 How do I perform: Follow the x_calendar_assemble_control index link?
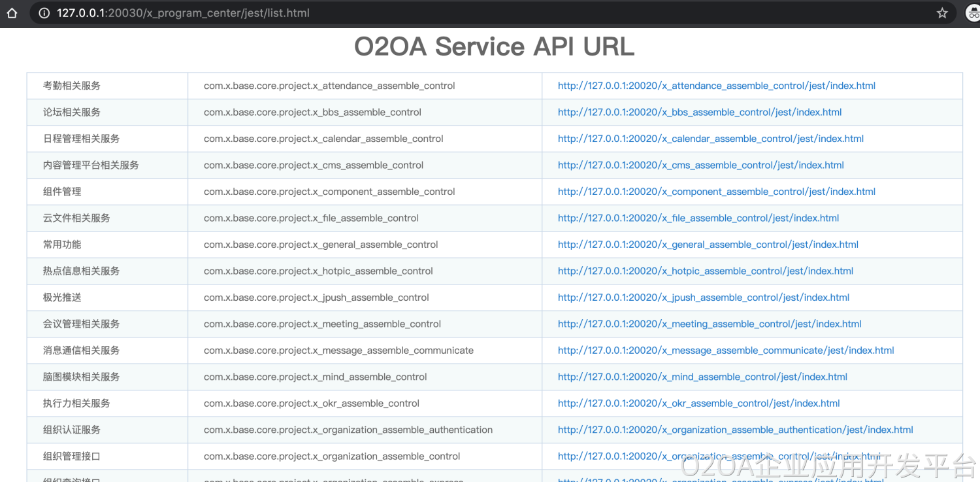(x=710, y=139)
